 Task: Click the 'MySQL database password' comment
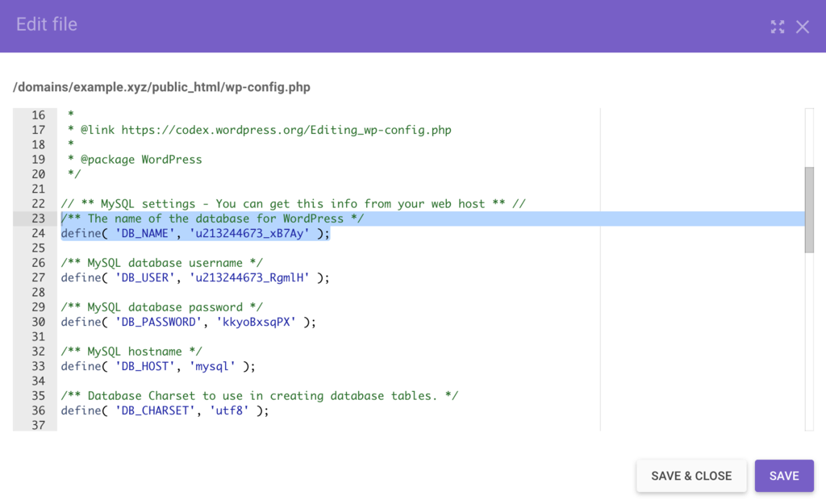pos(161,307)
